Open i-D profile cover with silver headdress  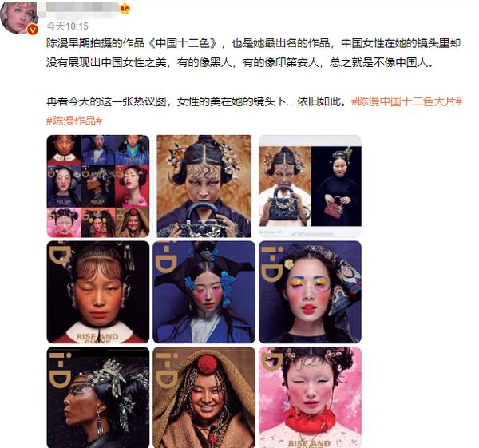coord(98,398)
